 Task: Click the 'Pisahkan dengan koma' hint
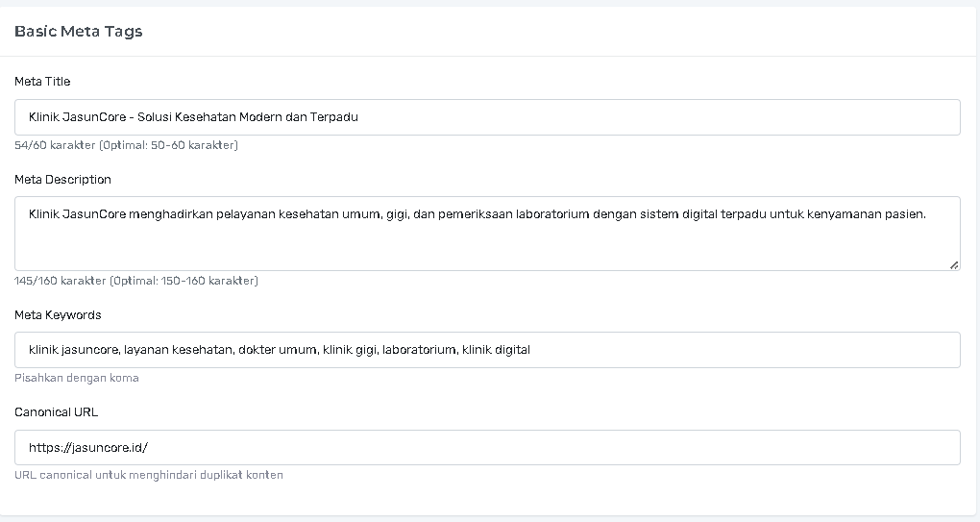(x=77, y=378)
